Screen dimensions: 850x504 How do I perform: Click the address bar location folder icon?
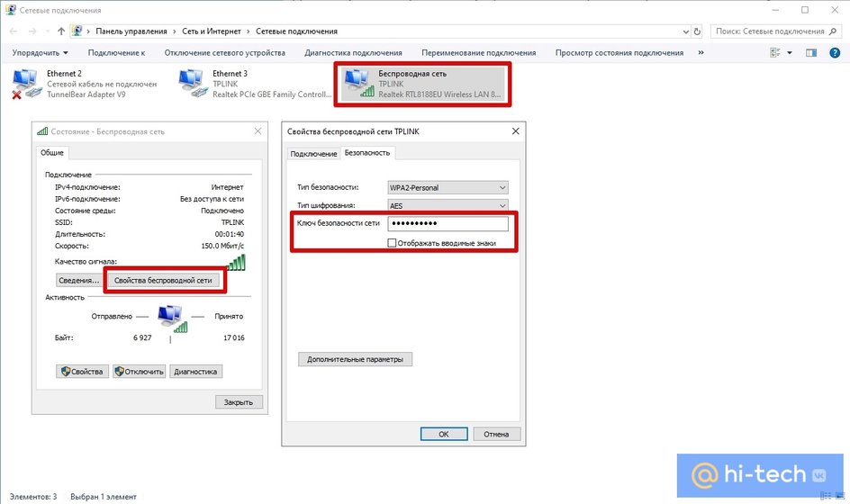point(77,31)
